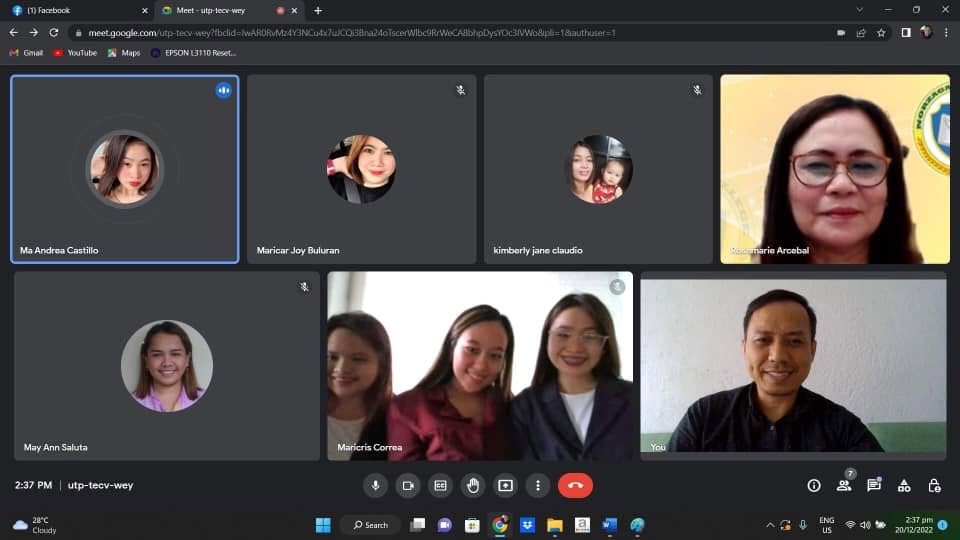Image resolution: width=960 pixels, height=540 pixels.
Task: Click your own self-view video tile
Action: 793,366
